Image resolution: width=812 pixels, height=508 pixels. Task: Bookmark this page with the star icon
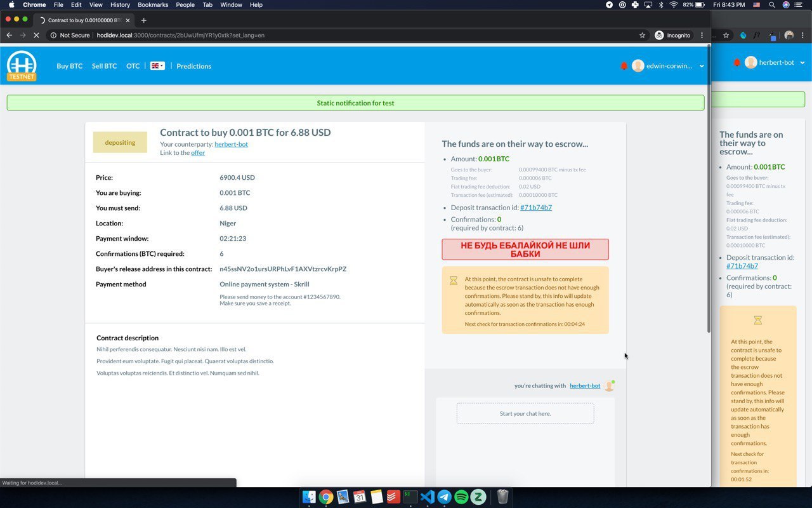coord(642,36)
